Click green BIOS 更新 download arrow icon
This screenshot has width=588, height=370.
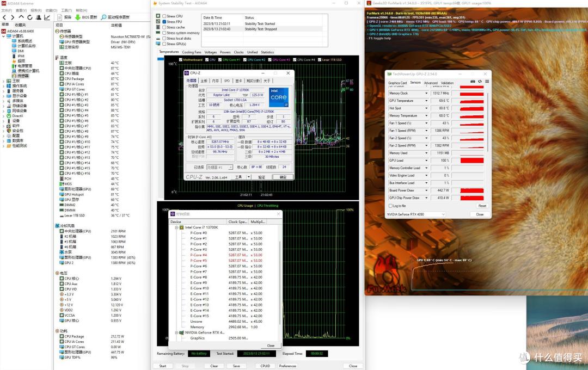pyautogui.click(x=78, y=17)
